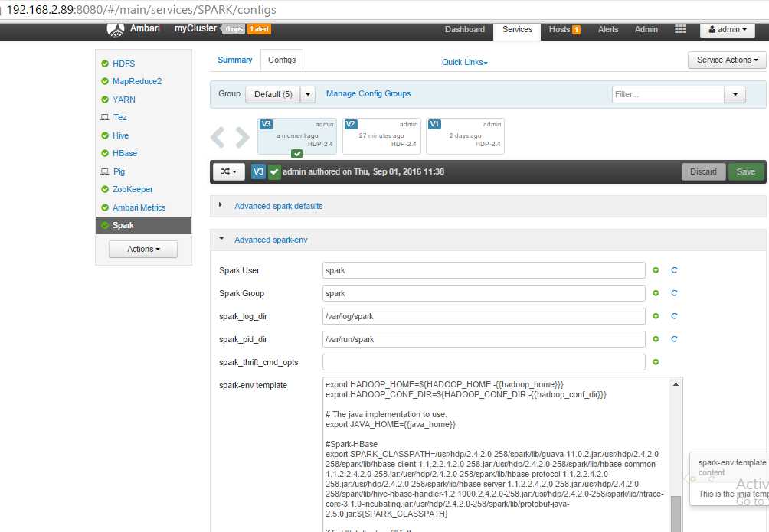Image resolution: width=769 pixels, height=532 pixels.
Task: Undo changes for spark_log_dir
Action: click(x=674, y=316)
